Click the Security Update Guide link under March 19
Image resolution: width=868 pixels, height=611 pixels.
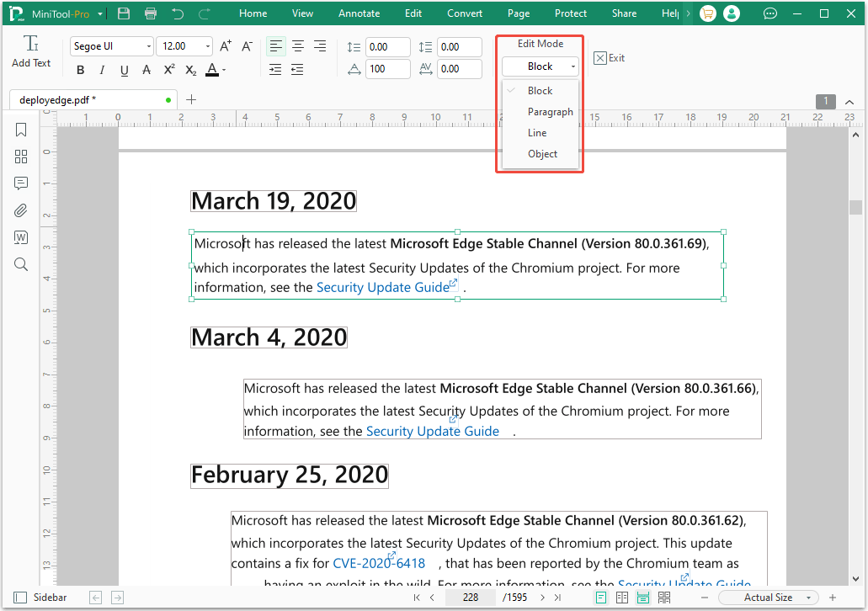click(382, 287)
